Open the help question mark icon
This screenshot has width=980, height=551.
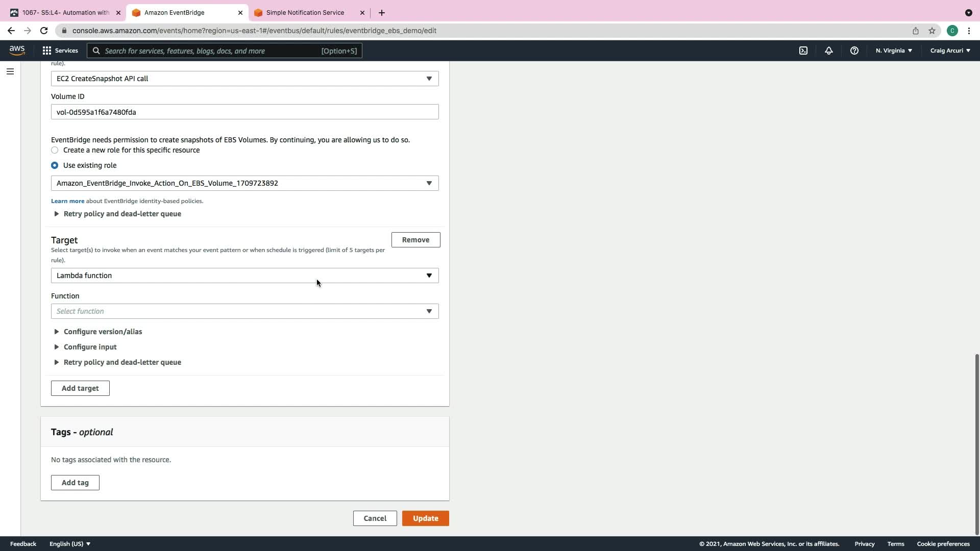(x=854, y=51)
